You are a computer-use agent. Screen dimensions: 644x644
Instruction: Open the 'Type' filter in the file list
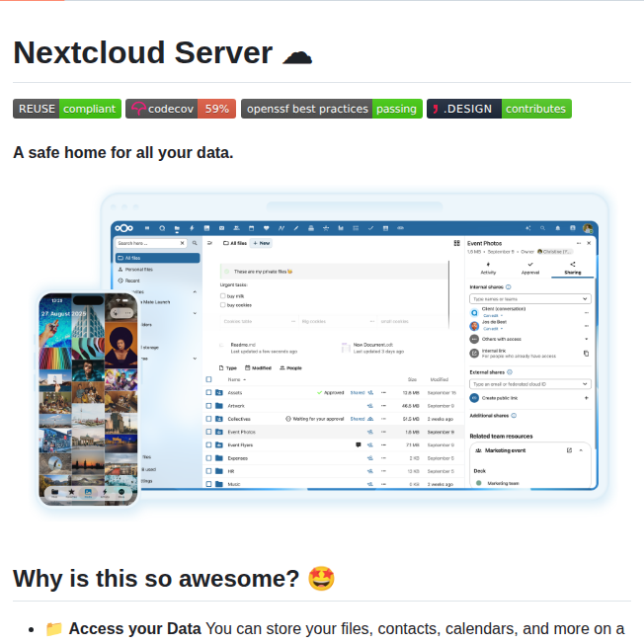[x=228, y=368]
